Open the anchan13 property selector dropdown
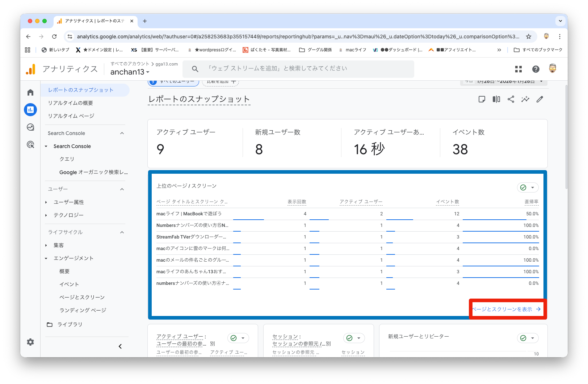Viewport: 588px width, 384px height. click(130, 72)
